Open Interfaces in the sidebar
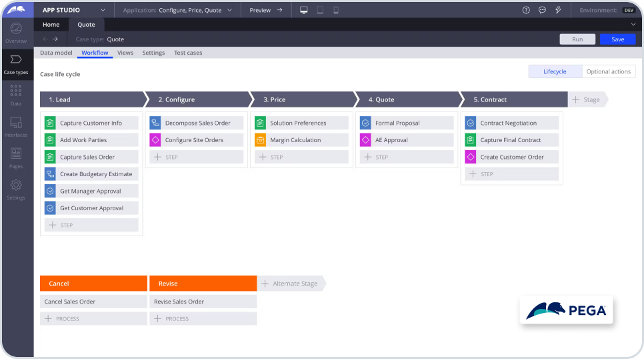The image size is (644, 359). pyautogui.click(x=16, y=126)
